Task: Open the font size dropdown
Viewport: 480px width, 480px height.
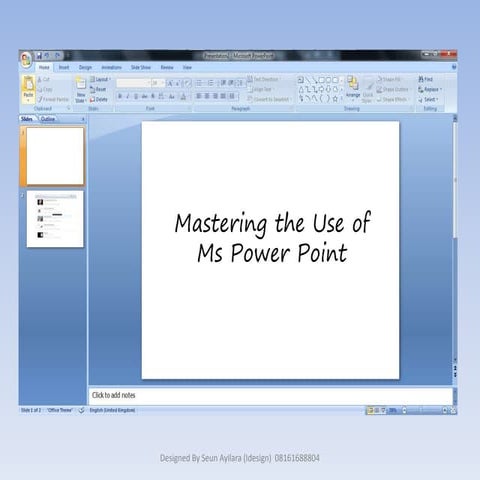Action: (158, 83)
